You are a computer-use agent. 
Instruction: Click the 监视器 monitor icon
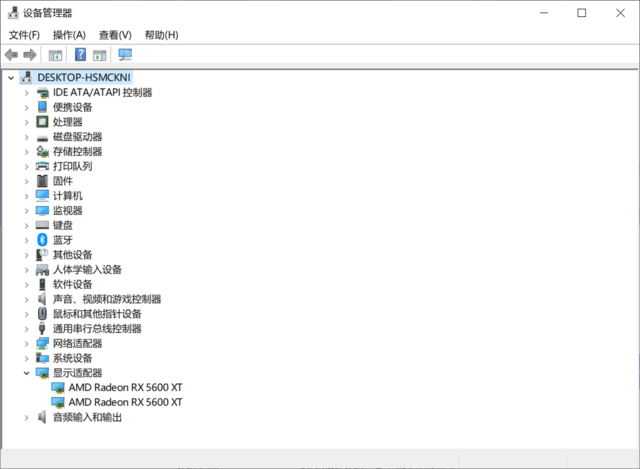click(x=42, y=211)
